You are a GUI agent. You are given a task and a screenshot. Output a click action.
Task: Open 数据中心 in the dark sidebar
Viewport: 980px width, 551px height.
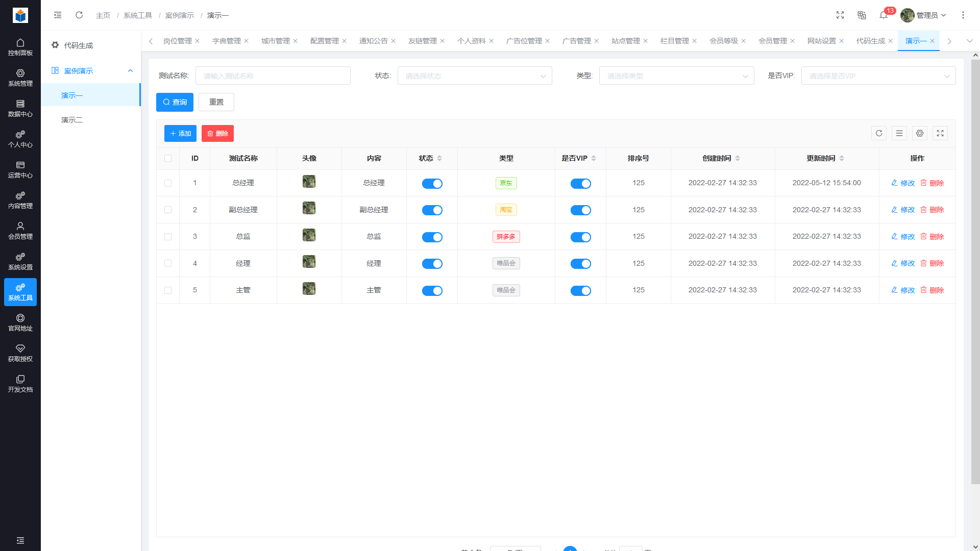[x=20, y=108]
